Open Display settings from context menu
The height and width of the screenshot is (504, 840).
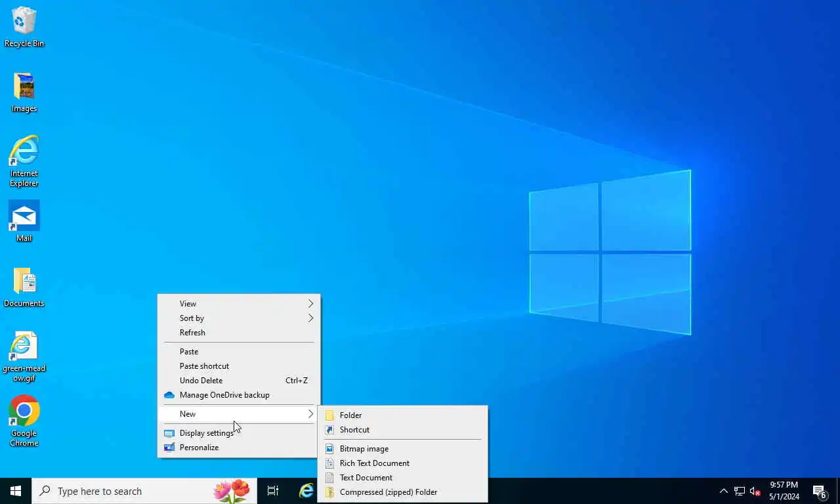[239, 433]
